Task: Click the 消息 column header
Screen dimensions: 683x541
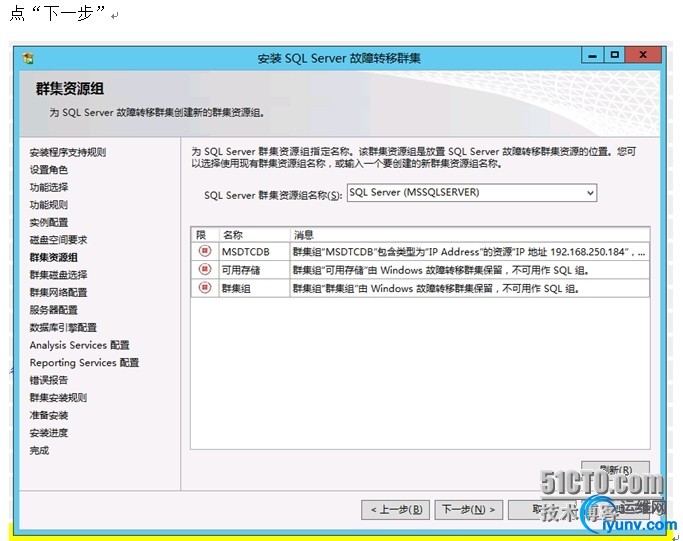Action: pos(470,235)
